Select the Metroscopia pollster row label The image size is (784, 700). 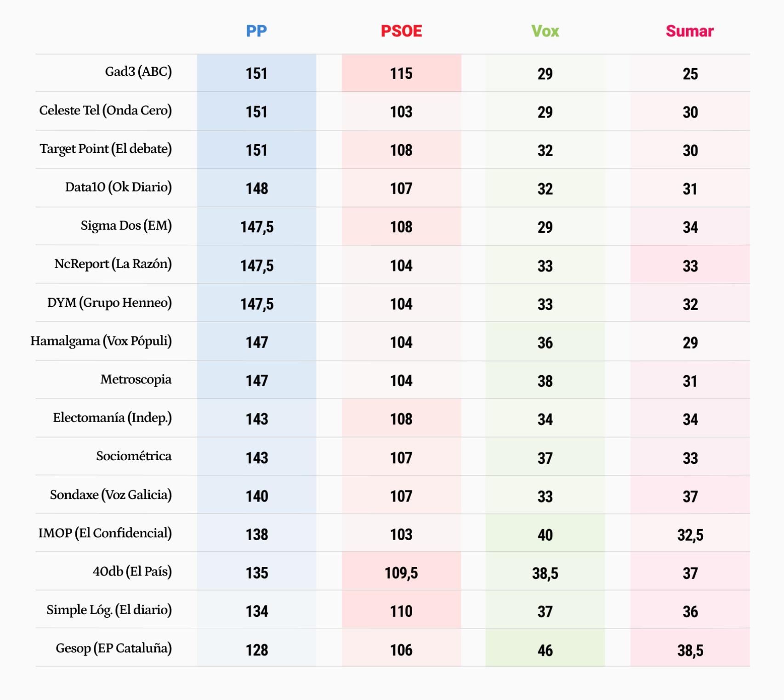(x=136, y=379)
